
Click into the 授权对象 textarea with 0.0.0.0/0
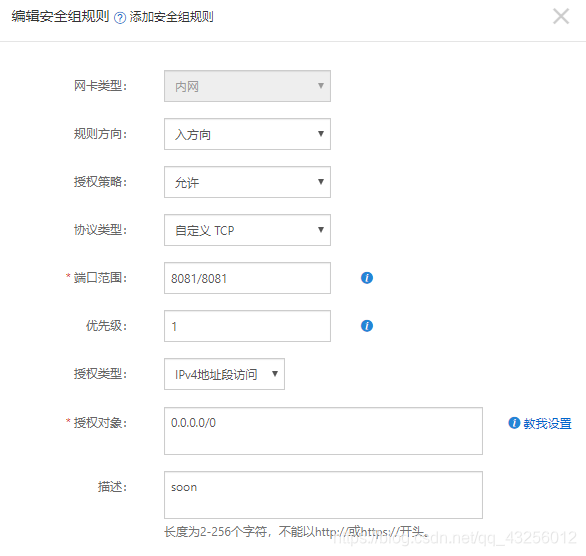[x=323, y=431]
